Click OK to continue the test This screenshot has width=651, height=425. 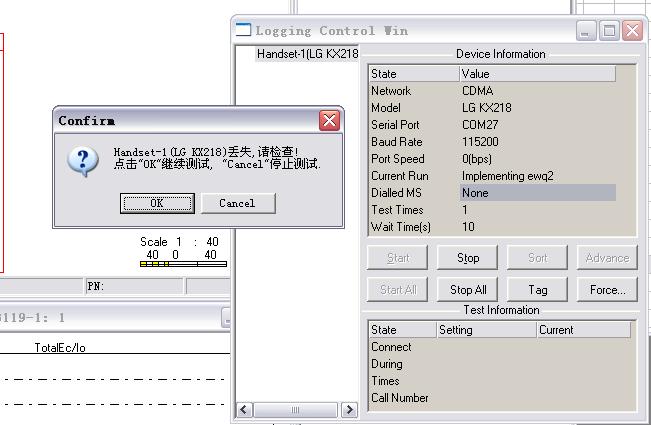click(157, 203)
